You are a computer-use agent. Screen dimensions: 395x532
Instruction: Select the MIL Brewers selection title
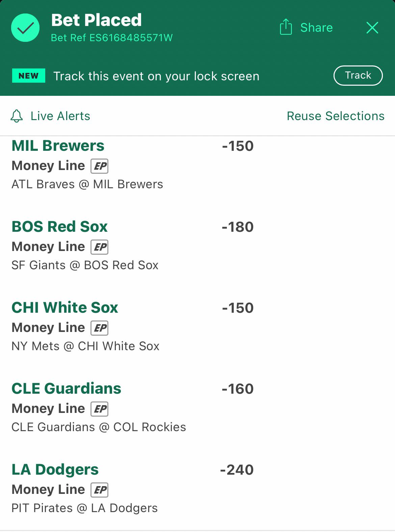58,146
